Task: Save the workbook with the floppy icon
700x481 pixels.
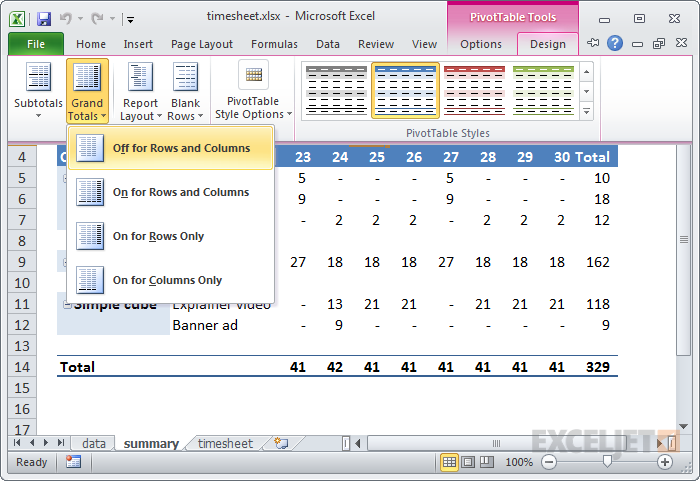Action: click(43, 19)
